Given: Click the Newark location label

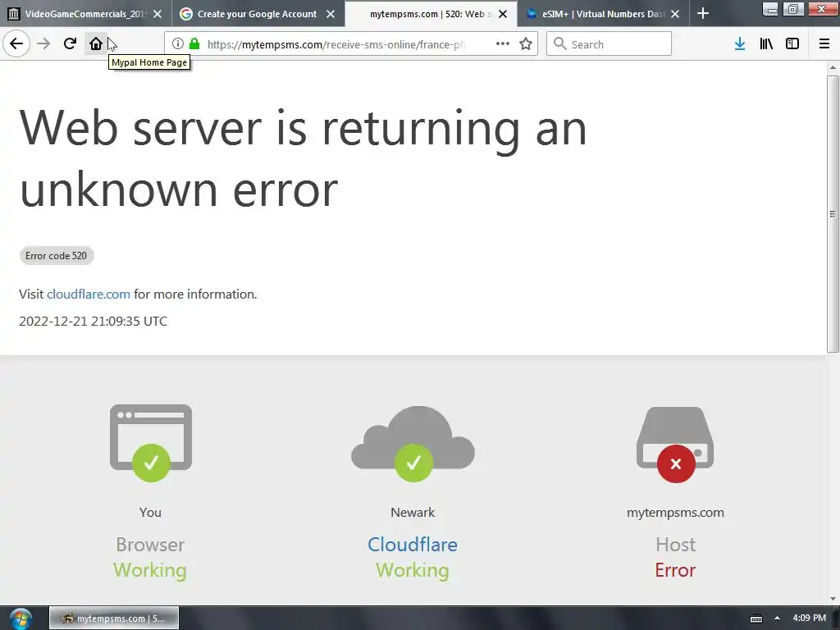Looking at the screenshot, I should click(x=413, y=512).
